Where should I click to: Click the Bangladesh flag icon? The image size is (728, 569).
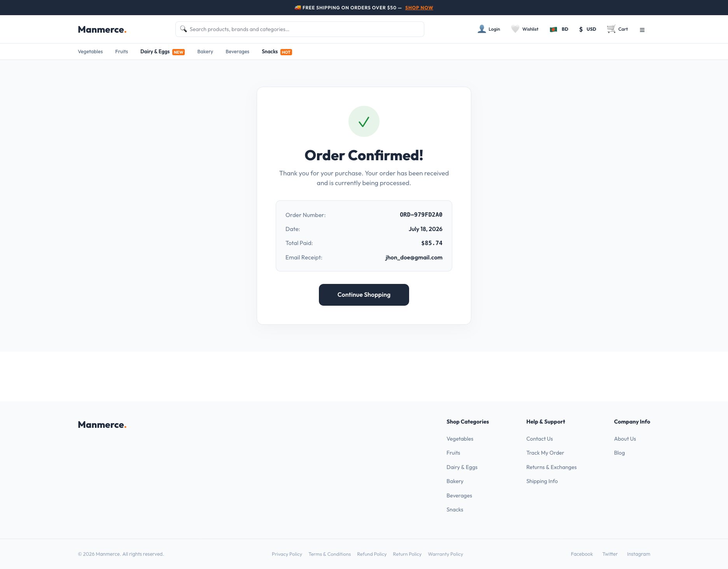tap(553, 29)
